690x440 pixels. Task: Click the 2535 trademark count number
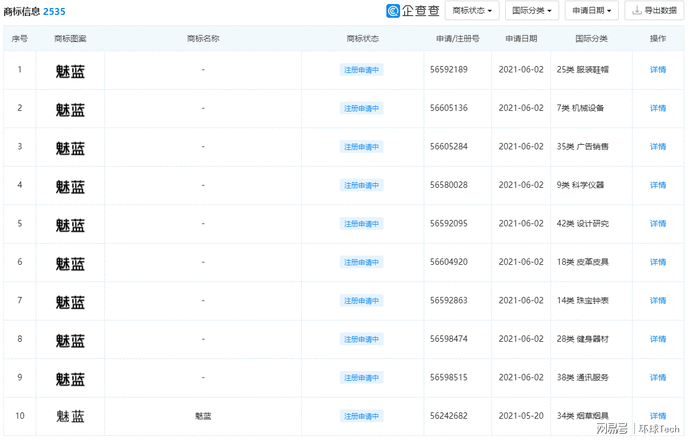pyautogui.click(x=54, y=12)
